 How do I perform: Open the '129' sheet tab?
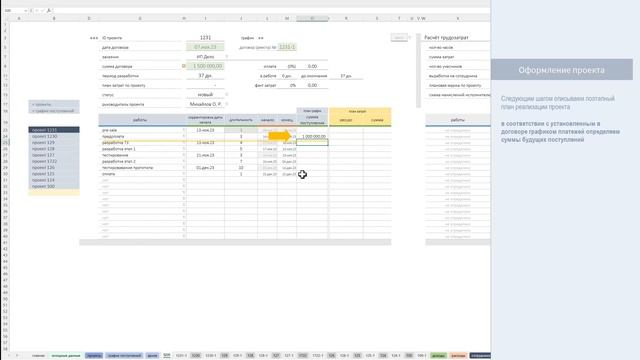point(224,356)
